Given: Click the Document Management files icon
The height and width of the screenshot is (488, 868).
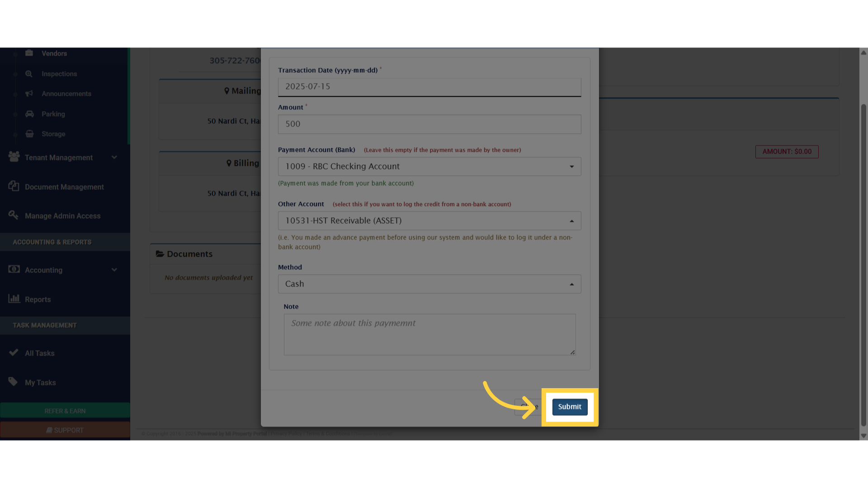Looking at the screenshot, I should click(x=14, y=186).
